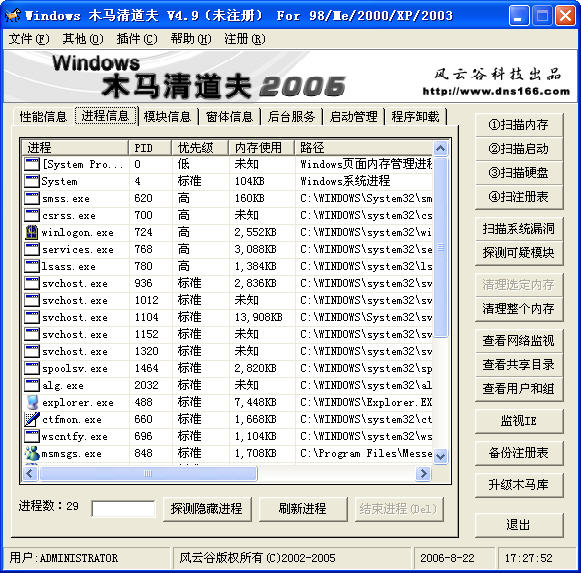Click the ctfmon.exe pen icon
Viewport: 581px width, 573px height.
click(31, 419)
